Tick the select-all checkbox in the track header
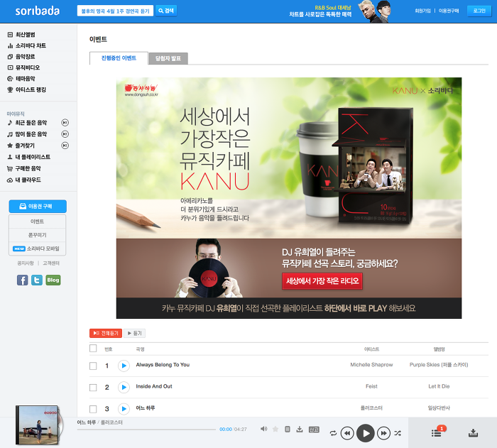Image resolution: width=497 pixels, height=448 pixels. 93,349
